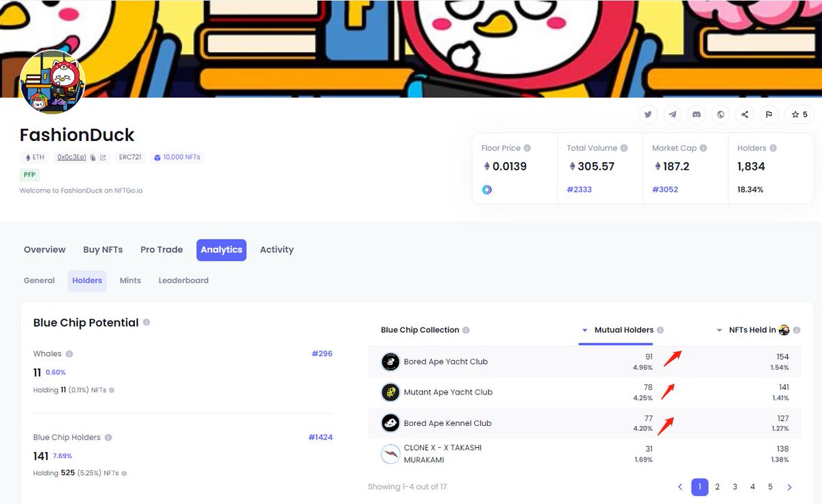822x504 pixels.
Task: Open the Leaderboard sub-tab
Action: coord(184,281)
